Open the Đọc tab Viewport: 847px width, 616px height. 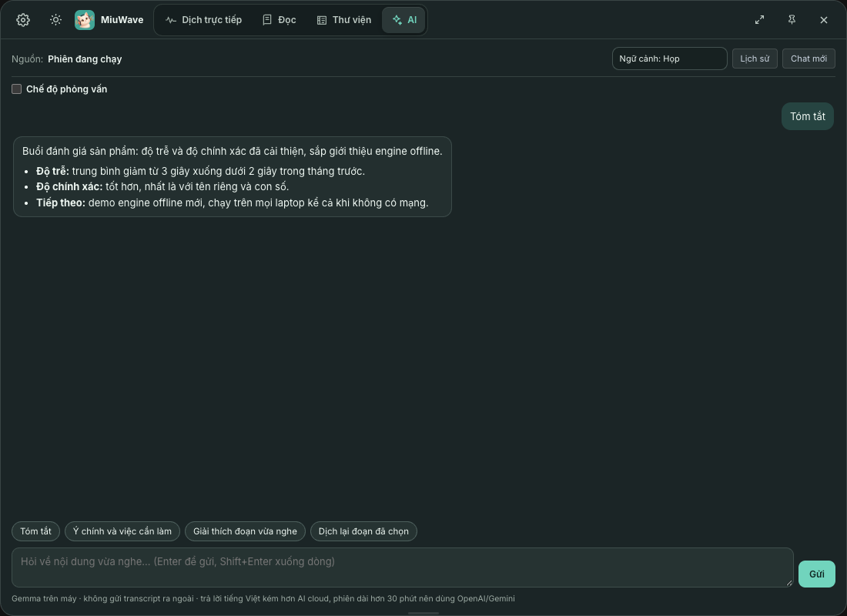pyautogui.click(x=280, y=20)
